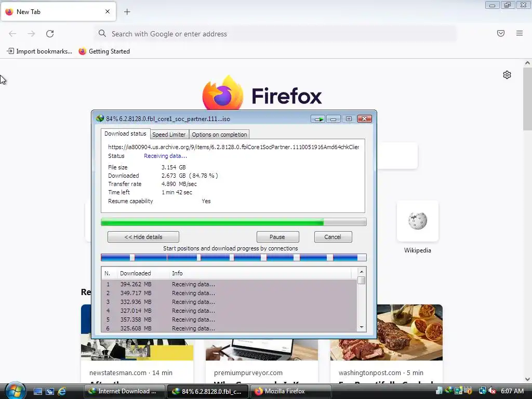Viewport: 532px width, 399px height.
Task: Open the premiumpurveyor.com article card
Action: tap(262, 362)
